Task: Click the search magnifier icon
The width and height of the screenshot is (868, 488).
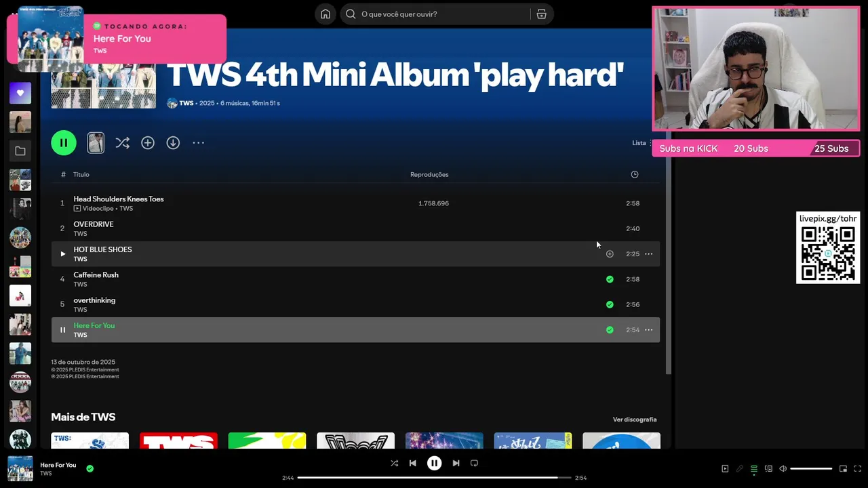Action: (x=351, y=14)
